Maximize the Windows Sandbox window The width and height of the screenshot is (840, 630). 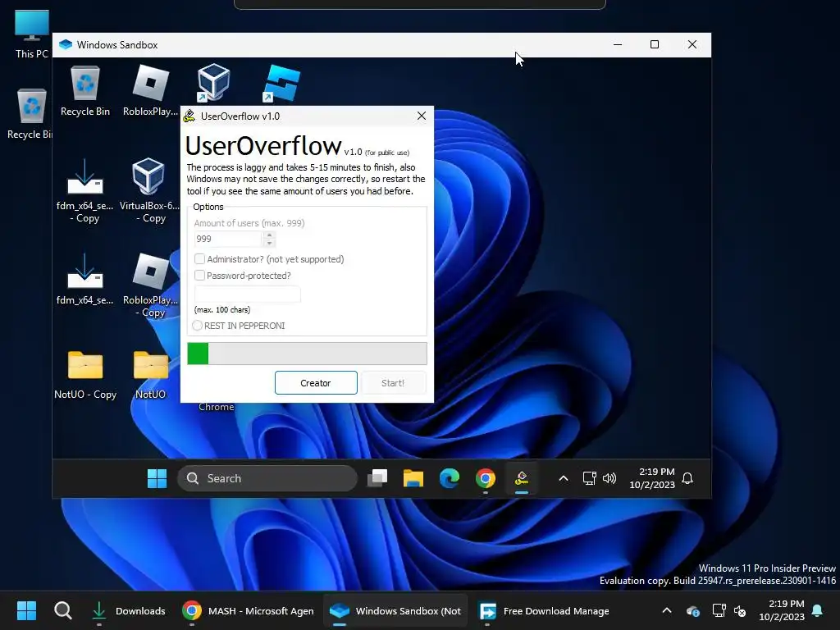coord(655,44)
